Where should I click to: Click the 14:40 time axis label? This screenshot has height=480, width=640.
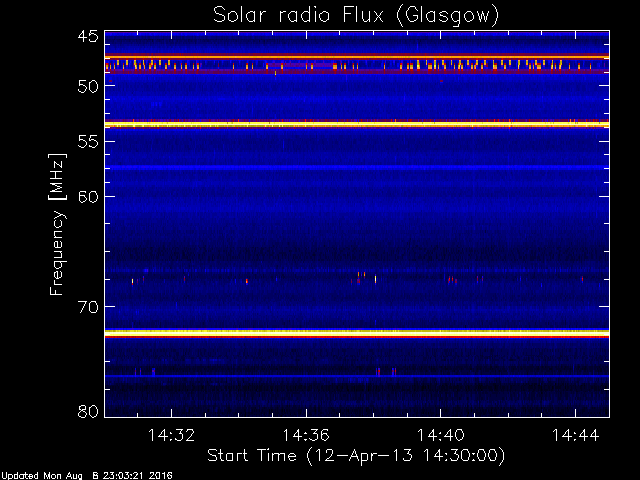point(441,435)
